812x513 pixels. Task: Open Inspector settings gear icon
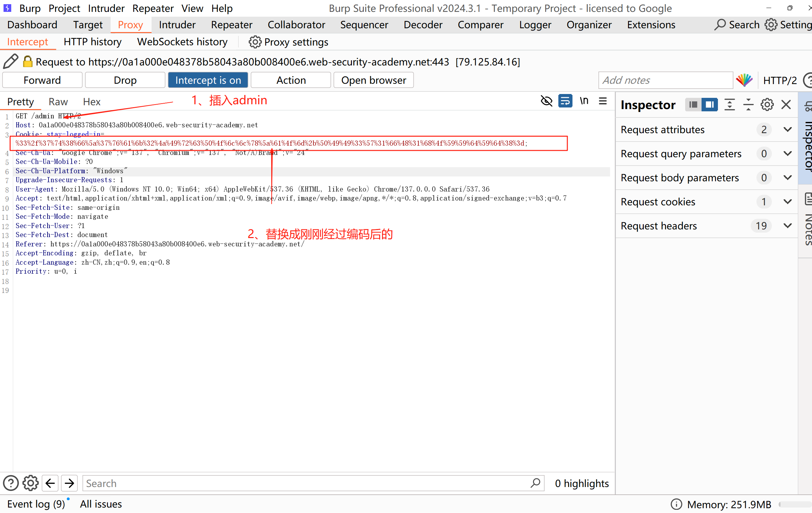tap(767, 105)
